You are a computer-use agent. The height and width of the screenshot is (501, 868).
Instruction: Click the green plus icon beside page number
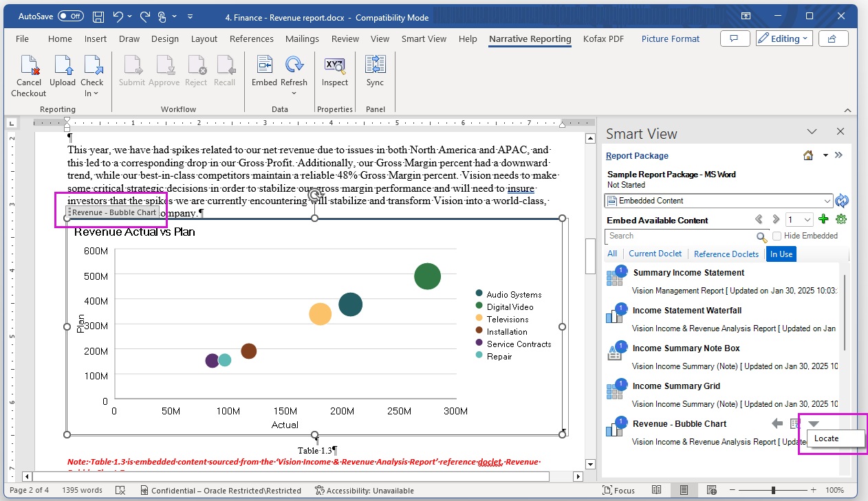coord(823,220)
